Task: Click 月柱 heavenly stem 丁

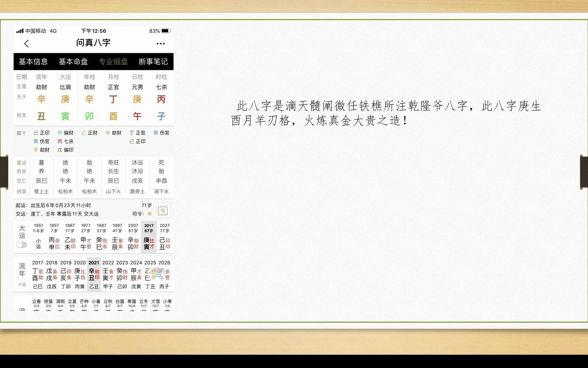Action: pyautogui.click(x=113, y=99)
